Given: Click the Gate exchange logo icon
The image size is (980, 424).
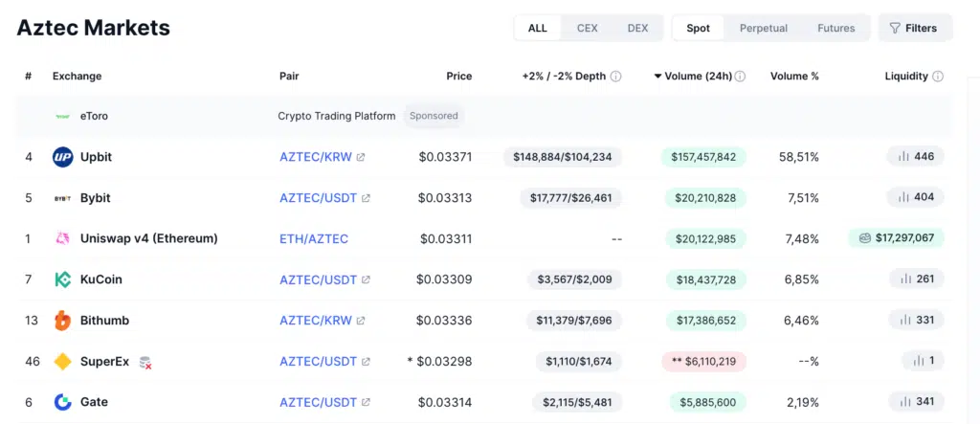Looking at the screenshot, I should tap(62, 402).
